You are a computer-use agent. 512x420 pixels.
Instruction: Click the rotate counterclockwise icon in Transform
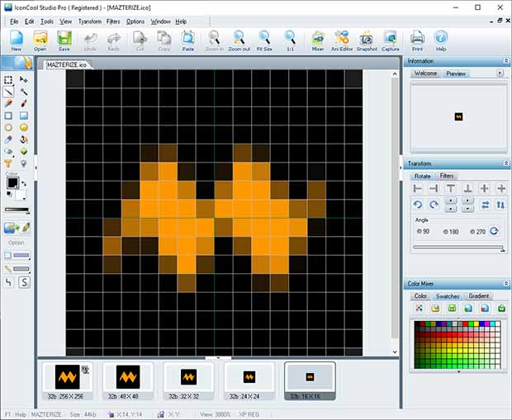(x=418, y=205)
